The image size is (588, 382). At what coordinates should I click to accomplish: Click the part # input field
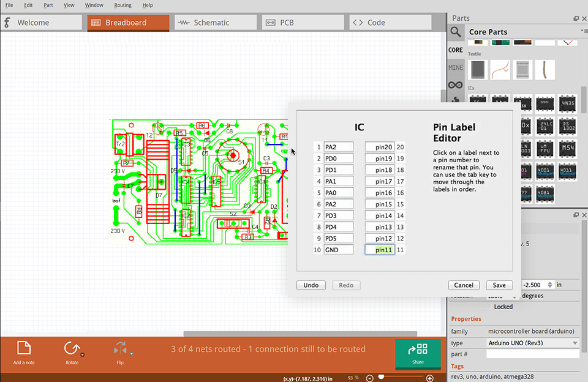point(532,354)
